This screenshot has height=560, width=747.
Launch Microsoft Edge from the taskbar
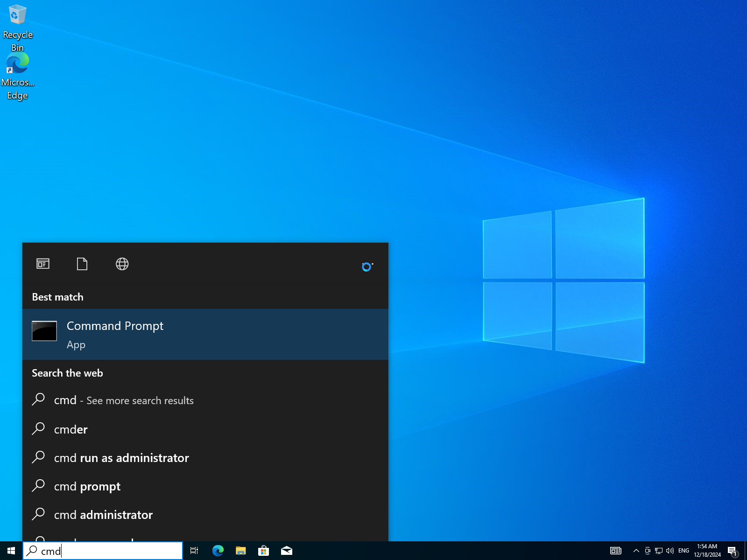click(x=218, y=551)
